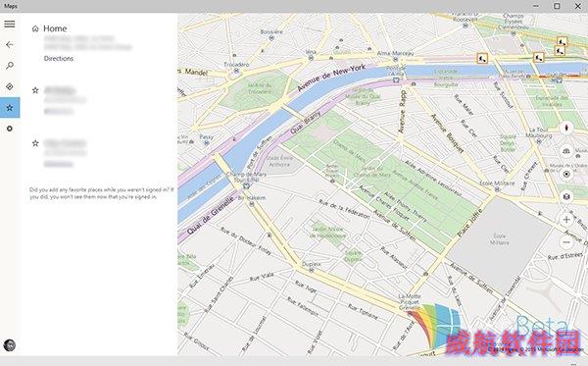Select the Favorites star tab in sidebar
Viewport: 588px width, 366px height.
(x=10, y=108)
